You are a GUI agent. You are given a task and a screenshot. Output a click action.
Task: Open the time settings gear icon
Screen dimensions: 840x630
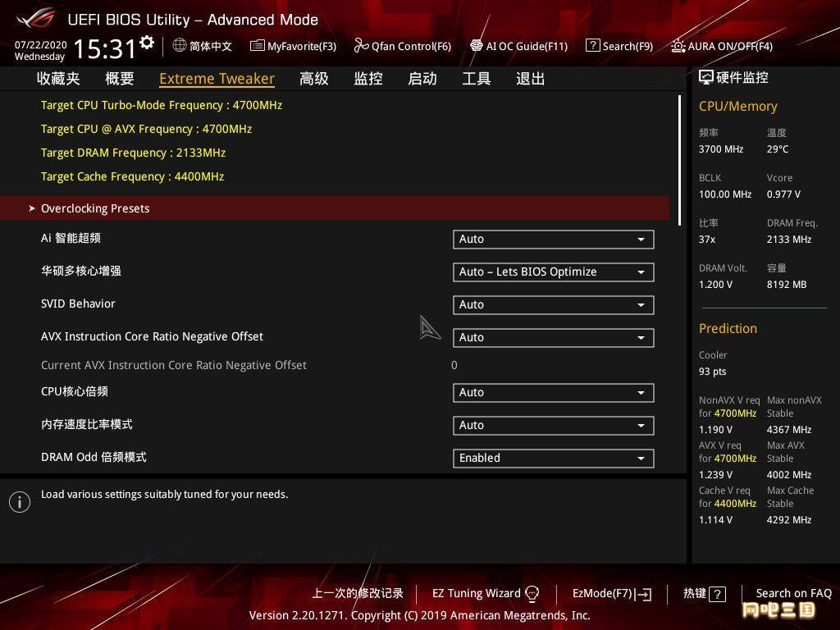(147, 43)
